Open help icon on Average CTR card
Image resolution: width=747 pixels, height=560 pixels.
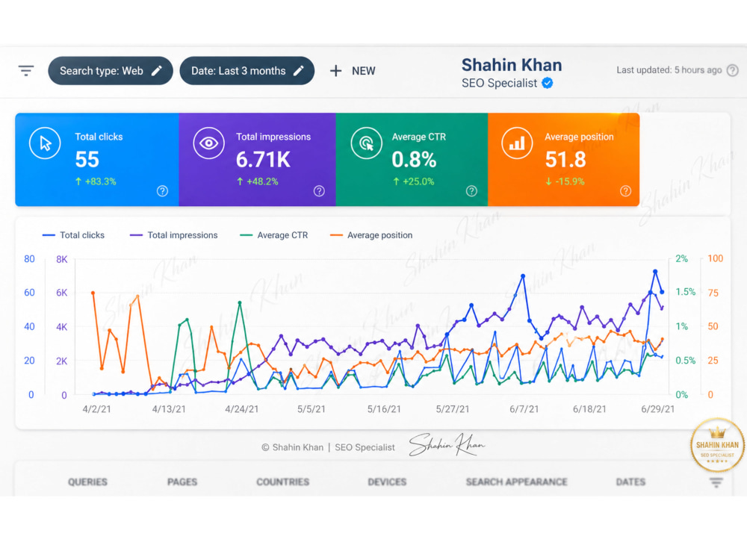[x=471, y=191]
